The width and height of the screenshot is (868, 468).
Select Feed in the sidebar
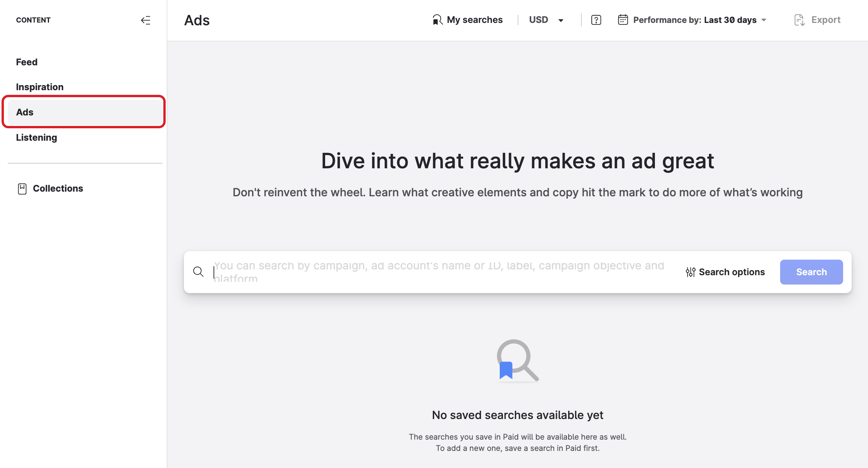(26, 62)
